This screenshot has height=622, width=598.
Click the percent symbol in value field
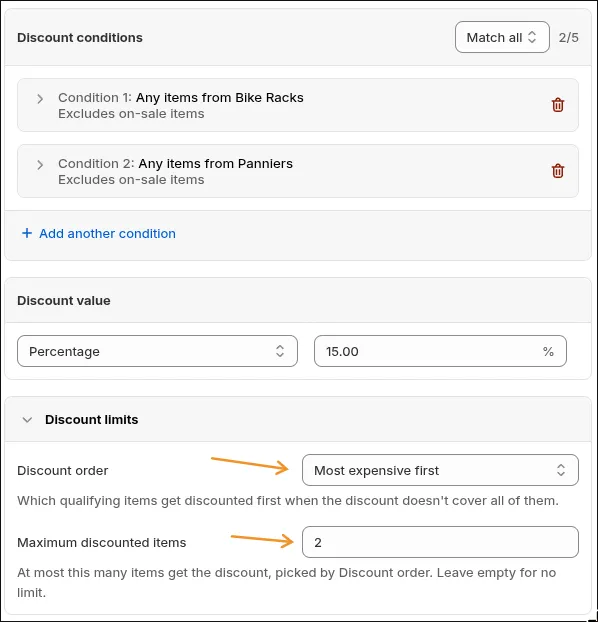[548, 351]
